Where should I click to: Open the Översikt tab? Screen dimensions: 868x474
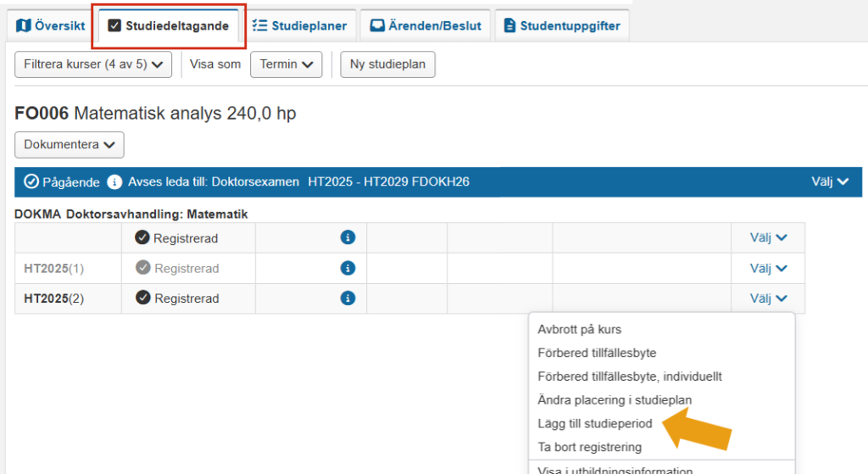click(50, 25)
